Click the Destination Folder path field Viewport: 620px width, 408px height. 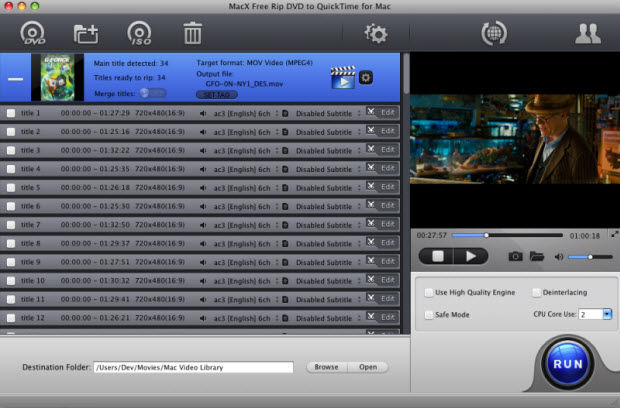[193, 367]
